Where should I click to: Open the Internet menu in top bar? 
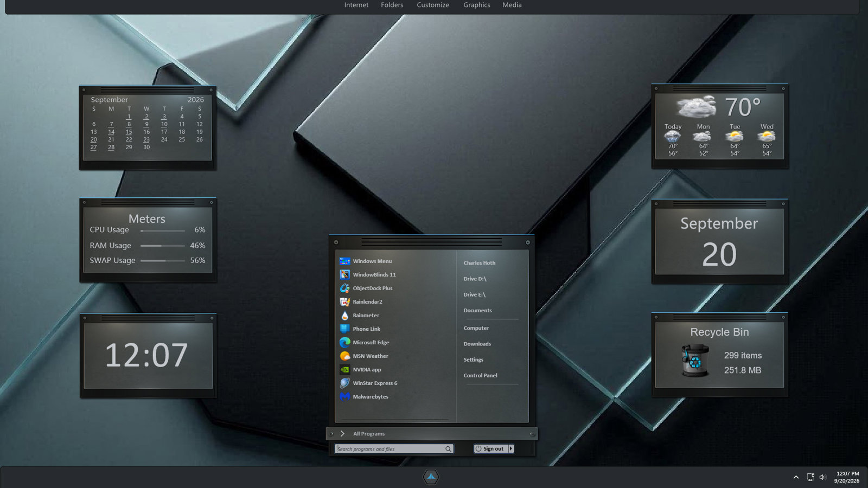356,5
